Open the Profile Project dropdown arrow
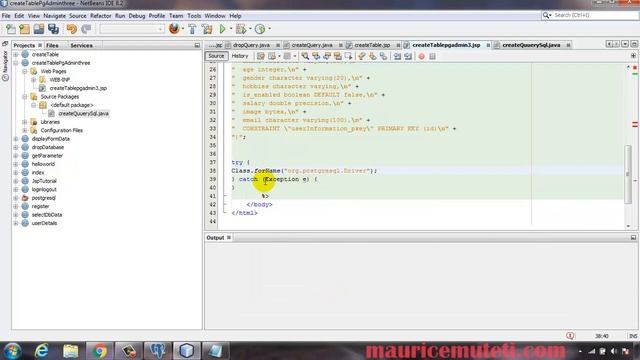This screenshot has height=360, width=640. [269, 29]
